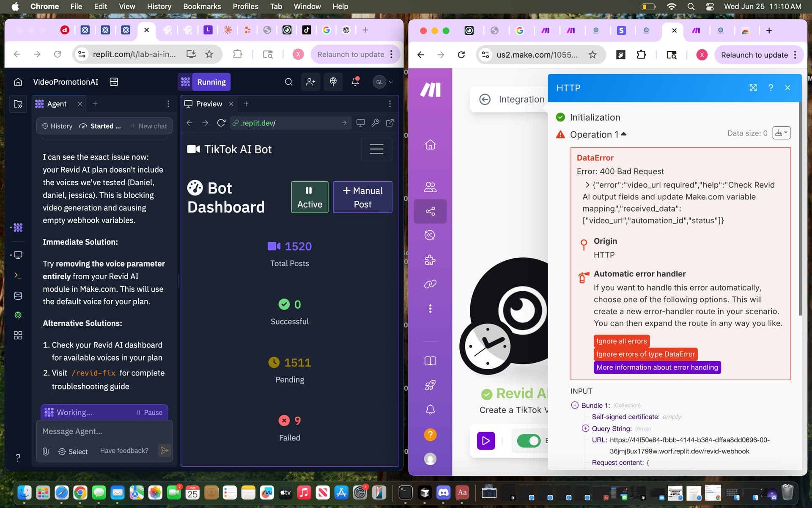The width and height of the screenshot is (812, 508).
Task: Open Preview pane more options menu
Action: point(390,104)
